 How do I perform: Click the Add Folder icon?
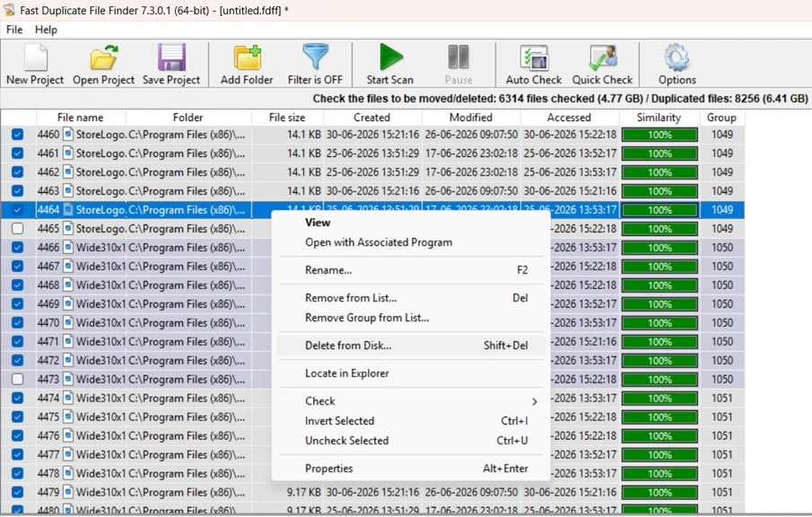click(x=247, y=57)
